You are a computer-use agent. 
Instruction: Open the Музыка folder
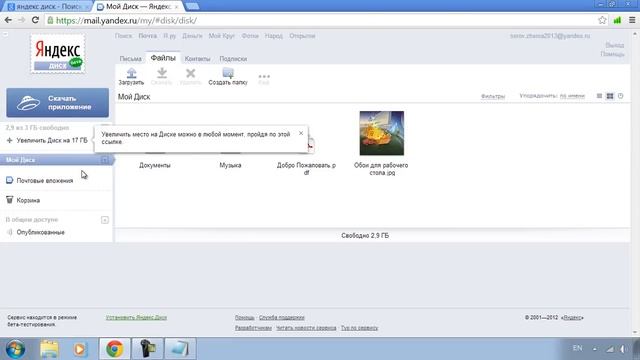pos(230,165)
